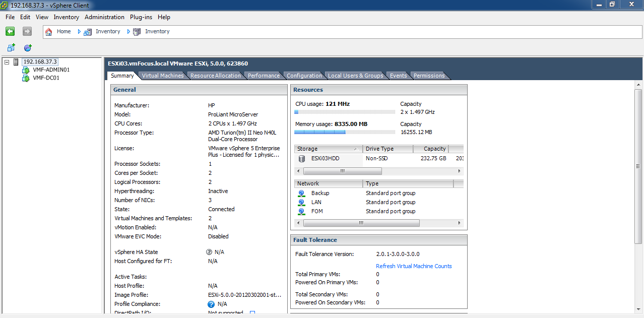Click the green Back navigation arrow
644x318 pixels.
(x=10, y=31)
